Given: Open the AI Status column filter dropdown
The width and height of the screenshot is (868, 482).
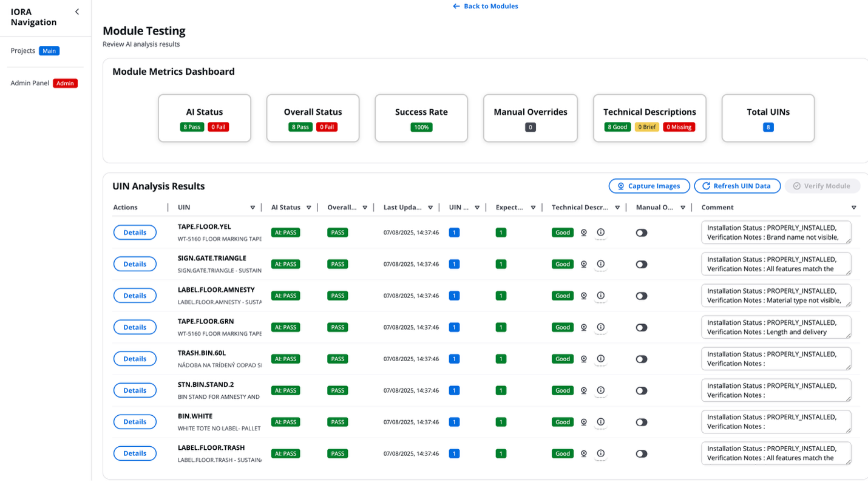Looking at the screenshot, I should click(x=309, y=207).
